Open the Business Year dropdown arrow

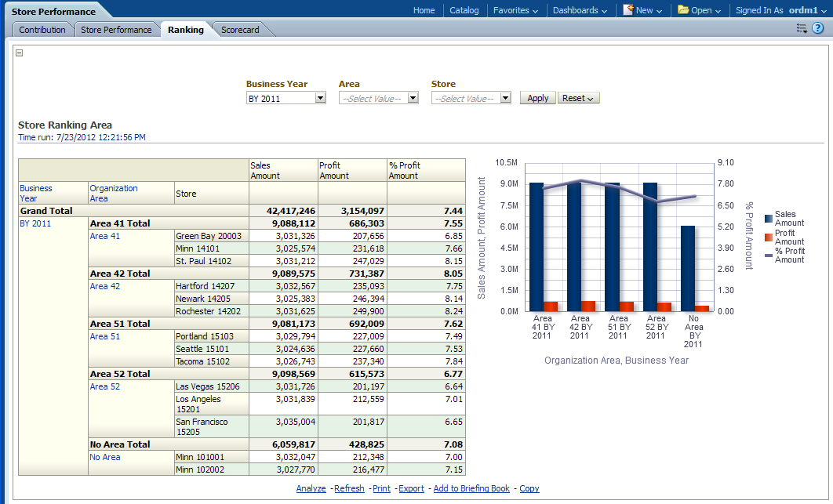point(320,98)
